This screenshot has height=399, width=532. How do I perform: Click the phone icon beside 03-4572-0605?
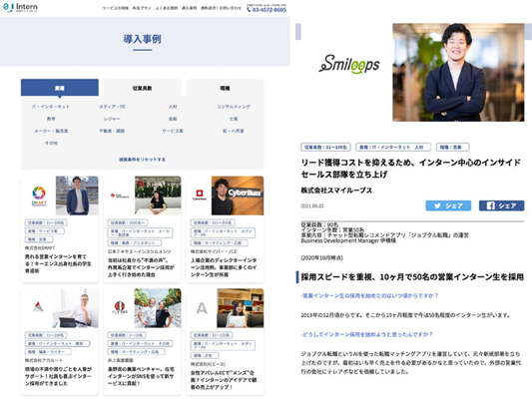point(249,10)
